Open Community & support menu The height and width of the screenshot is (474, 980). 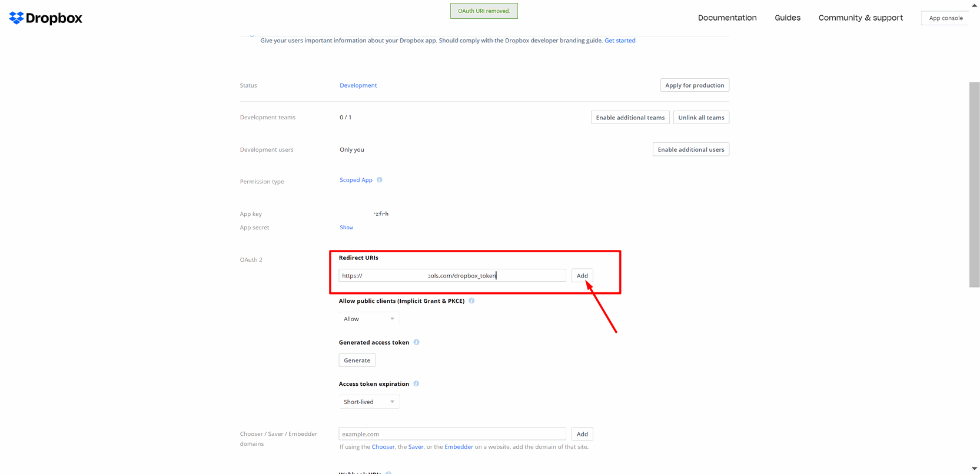(861, 18)
